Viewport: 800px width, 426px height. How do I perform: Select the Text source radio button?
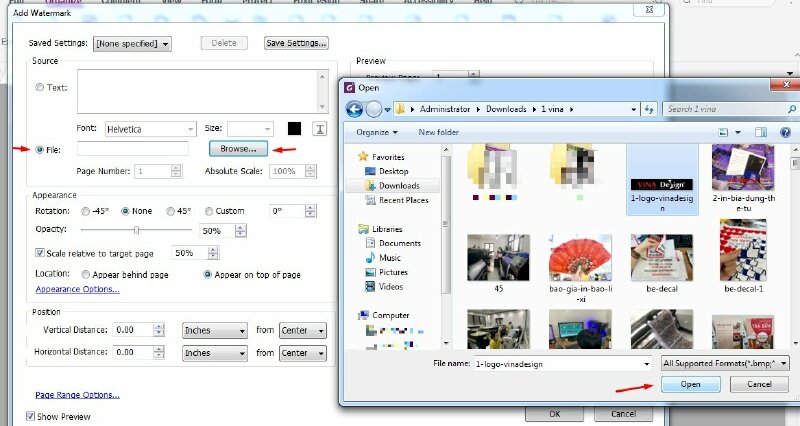click(39, 87)
